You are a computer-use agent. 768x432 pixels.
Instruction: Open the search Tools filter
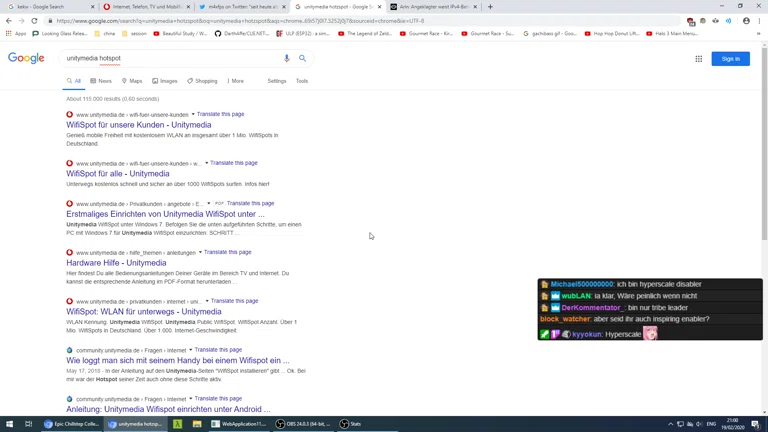point(302,81)
